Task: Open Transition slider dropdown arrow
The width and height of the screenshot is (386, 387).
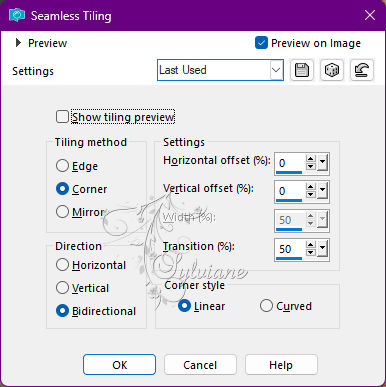Action: [322, 248]
